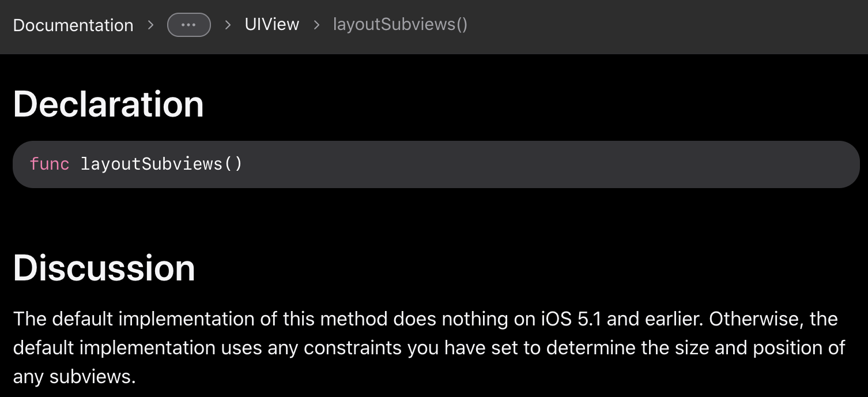The image size is (868, 397).
Task: Click the first Discussion paragraph
Action: (x=403, y=347)
